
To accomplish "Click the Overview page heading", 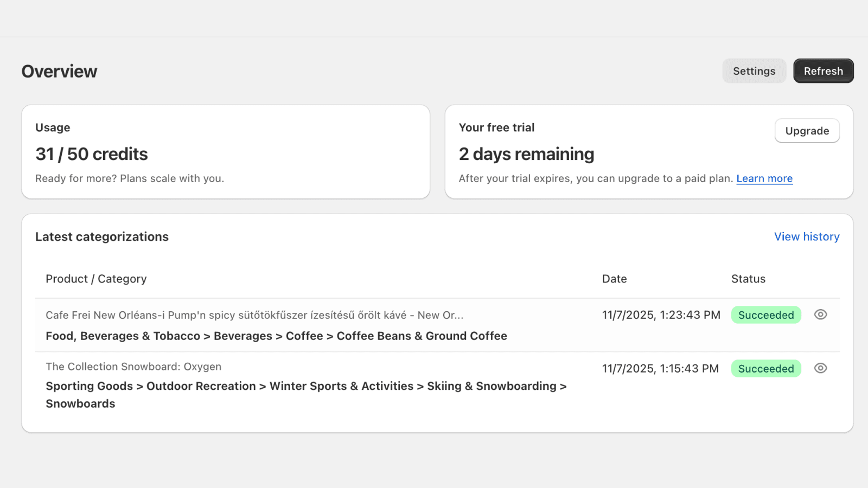I will (59, 70).
